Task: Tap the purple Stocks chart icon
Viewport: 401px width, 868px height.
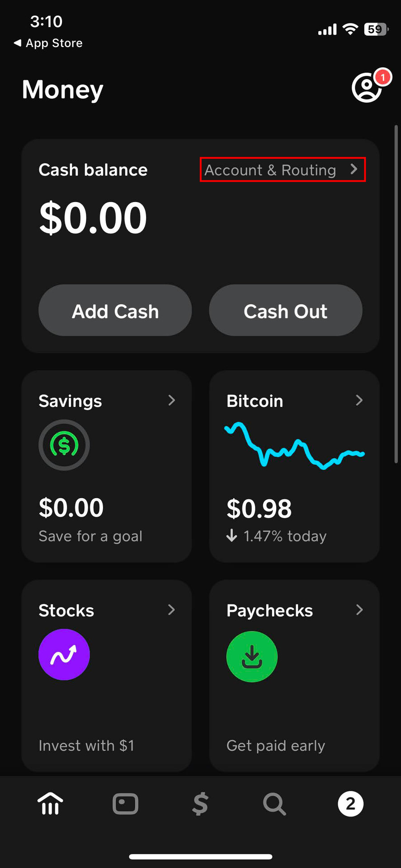Action: (x=64, y=655)
